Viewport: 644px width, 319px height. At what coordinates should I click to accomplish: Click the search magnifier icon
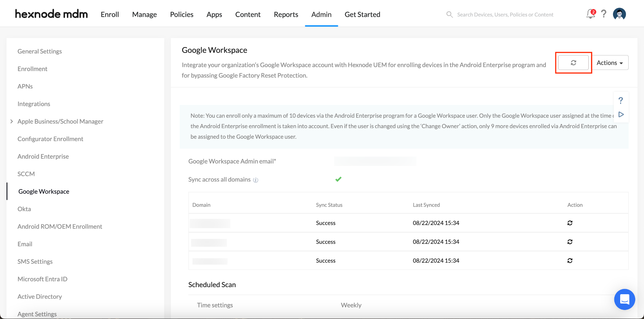pyautogui.click(x=450, y=14)
